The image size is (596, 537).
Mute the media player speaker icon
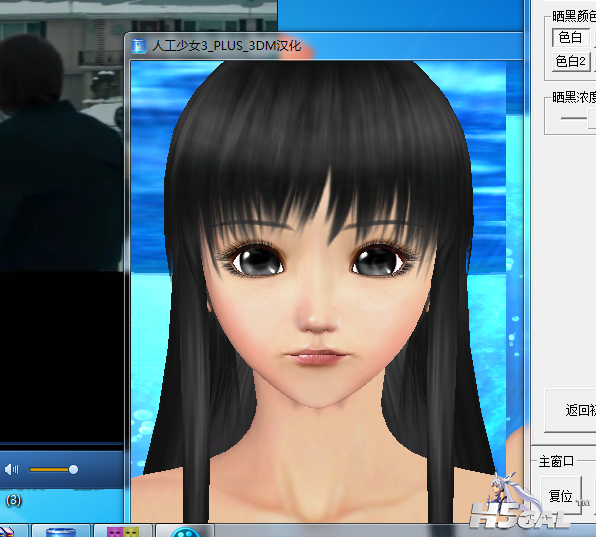pos(11,469)
